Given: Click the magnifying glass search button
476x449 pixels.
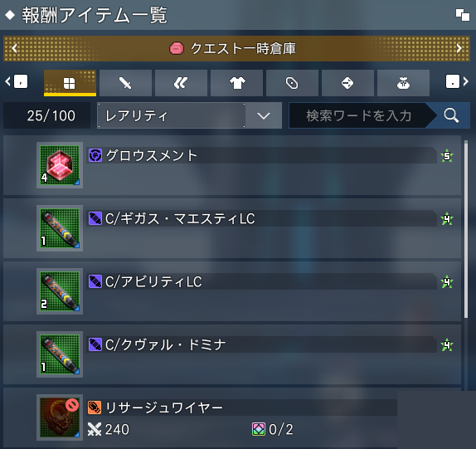Looking at the screenshot, I should (451, 115).
